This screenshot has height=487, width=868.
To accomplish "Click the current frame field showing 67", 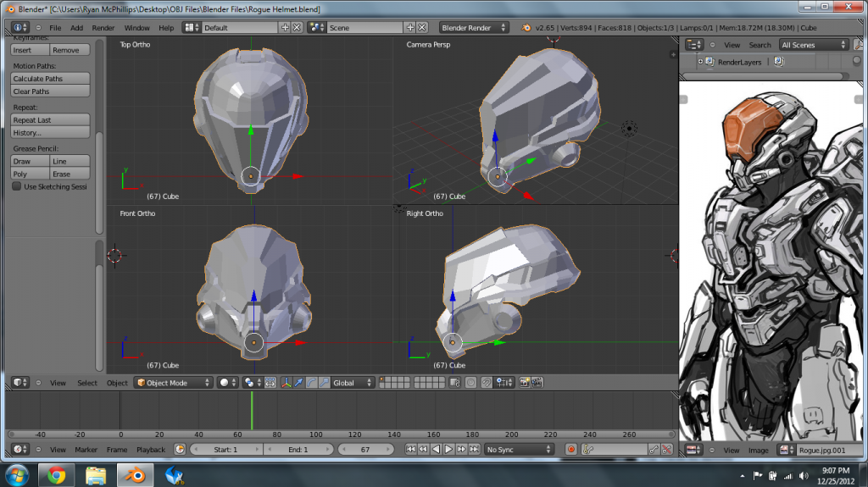I will (x=365, y=450).
